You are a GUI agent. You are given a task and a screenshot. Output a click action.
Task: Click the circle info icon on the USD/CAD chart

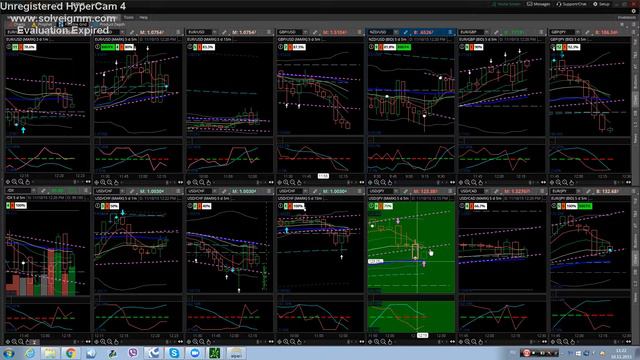coord(462,206)
